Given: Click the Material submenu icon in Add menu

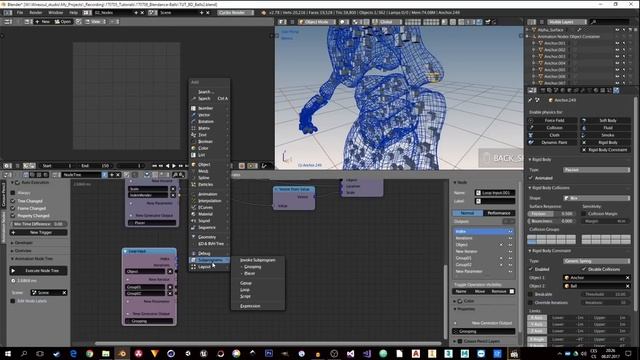Looking at the screenshot, I should (193, 214).
